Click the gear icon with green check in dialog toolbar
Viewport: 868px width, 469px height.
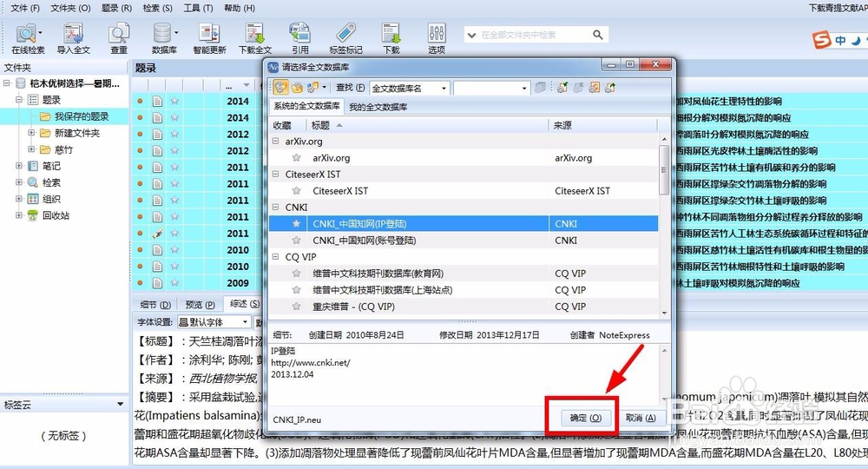tap(562, 88)
